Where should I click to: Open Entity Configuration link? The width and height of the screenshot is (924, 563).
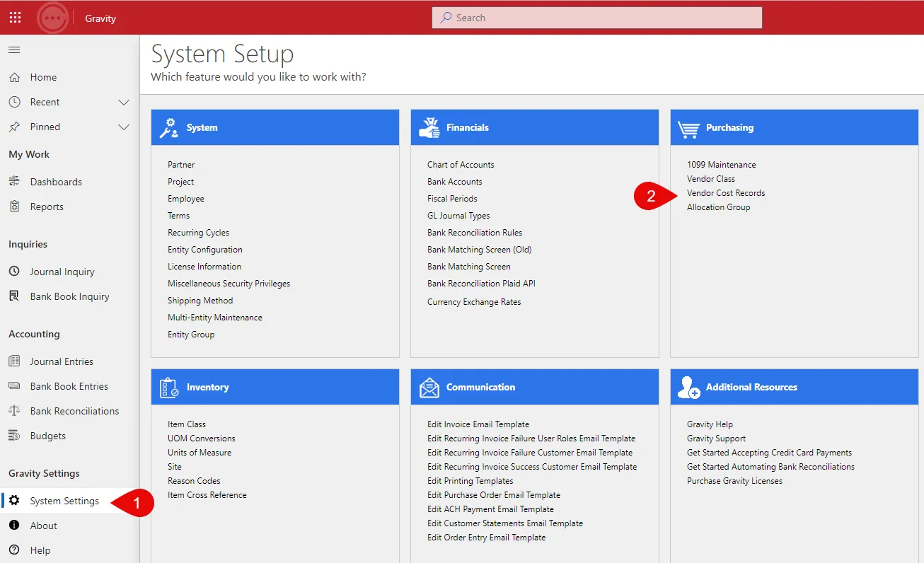click(x=205, y=250)
